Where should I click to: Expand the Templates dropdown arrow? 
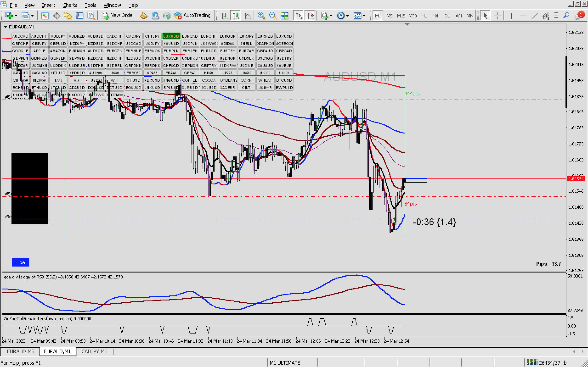364,16
